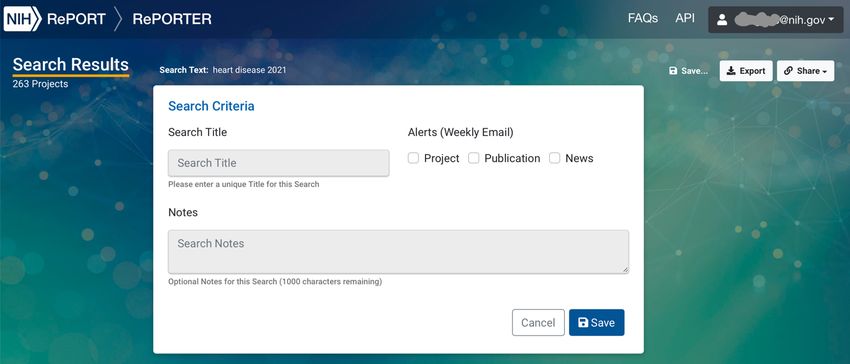
Task: Click the 'Alerts (Weekly Email)' label
Action: click(460, 132)
